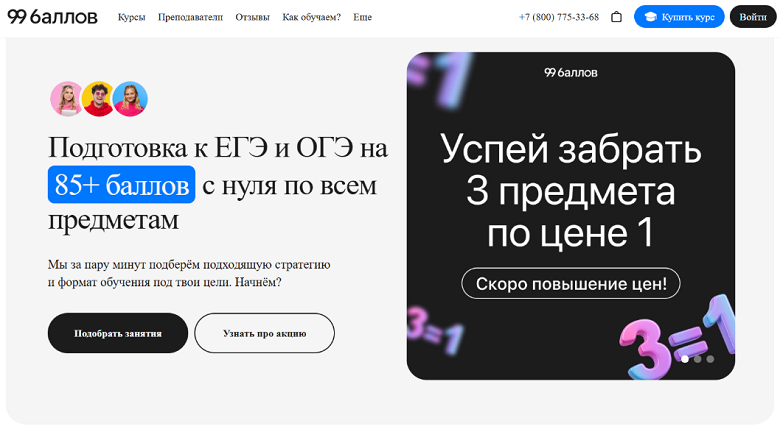Click the graduation cap icon on Купить курс
The width and height of the screenshot is (780, 429).
coord(651,17)
